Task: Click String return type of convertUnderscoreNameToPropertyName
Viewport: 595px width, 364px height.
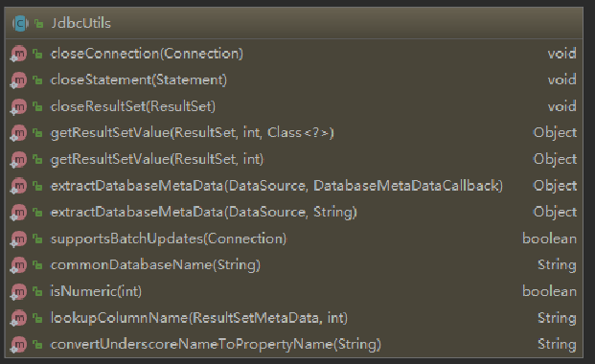Action: click(x=557, y=345)
